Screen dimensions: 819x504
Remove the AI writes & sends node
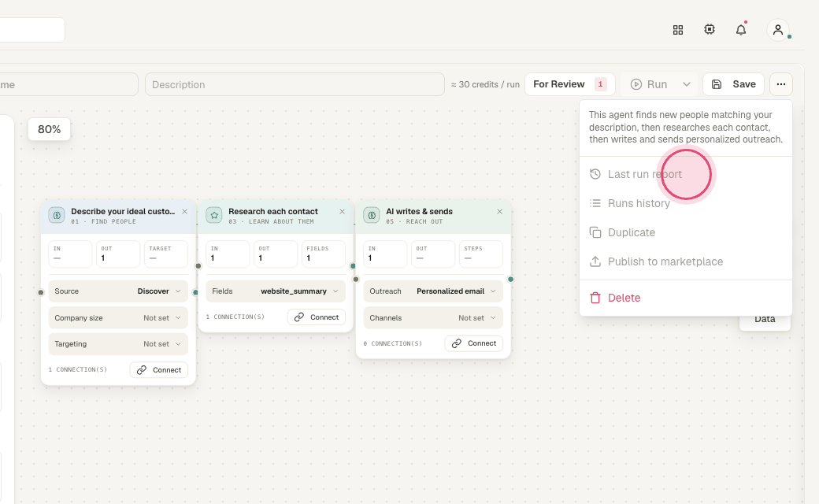pyautogui.click(x=500, y=212)
